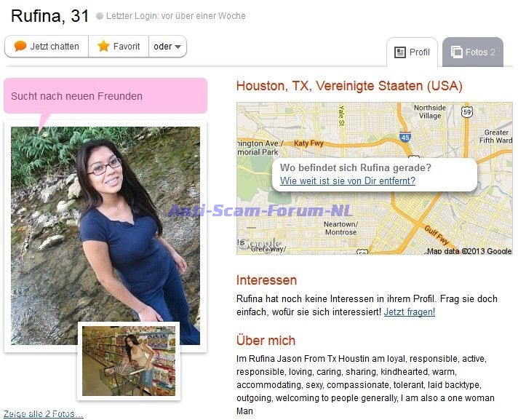Click the pink 'Sucht nach neuen Freunden' bubble

[x=105, y=96]
